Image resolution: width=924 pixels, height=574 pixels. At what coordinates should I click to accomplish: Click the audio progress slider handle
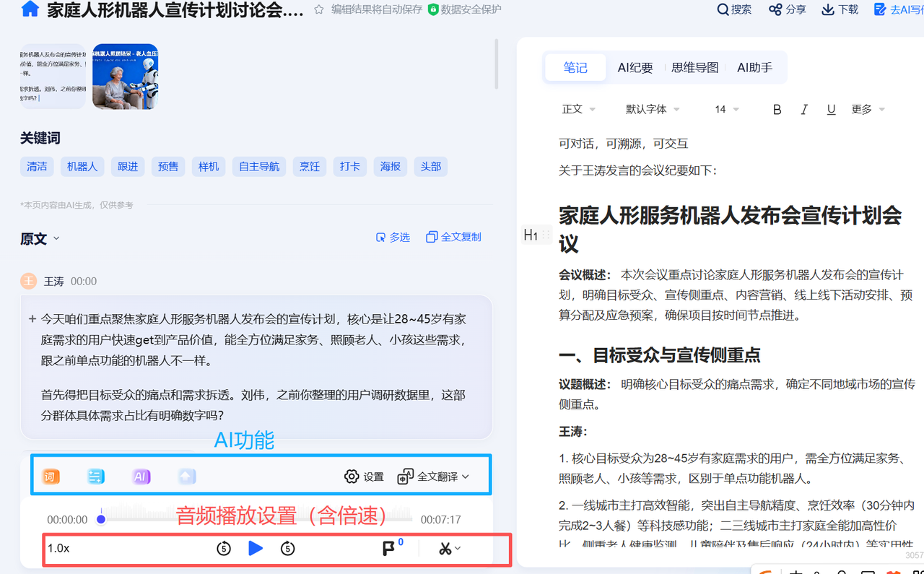(101, 519)
